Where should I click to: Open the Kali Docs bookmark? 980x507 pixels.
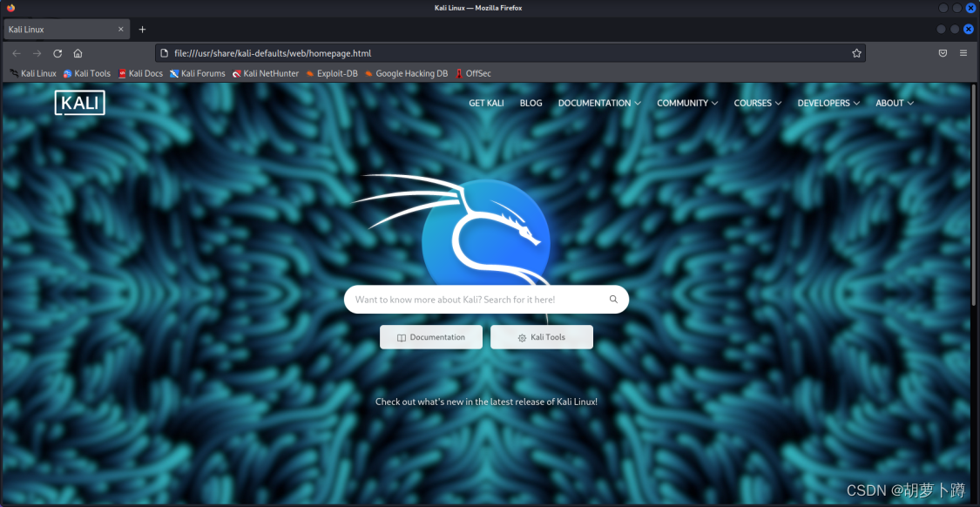140,74
